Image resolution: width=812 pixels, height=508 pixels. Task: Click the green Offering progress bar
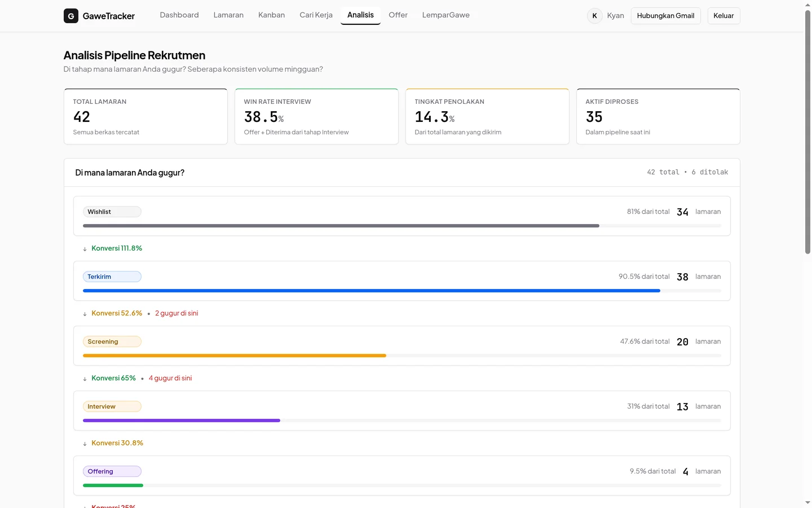[x=113, y=485]
